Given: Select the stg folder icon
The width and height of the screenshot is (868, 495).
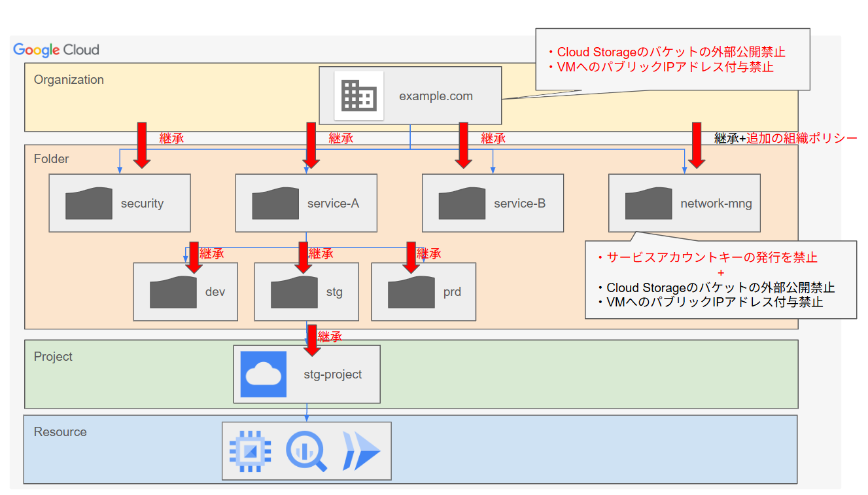Looking at the screenshot, I should tap(294, 292).
